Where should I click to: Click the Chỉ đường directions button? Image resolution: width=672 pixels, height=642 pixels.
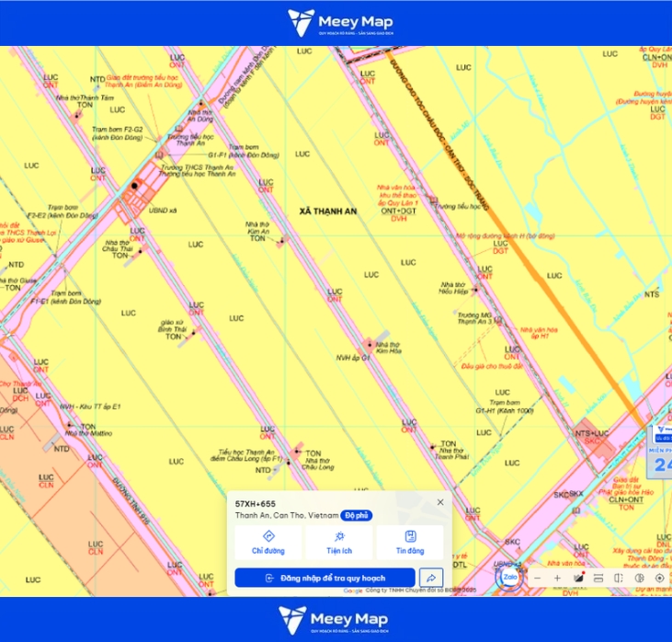click(268, 543)
